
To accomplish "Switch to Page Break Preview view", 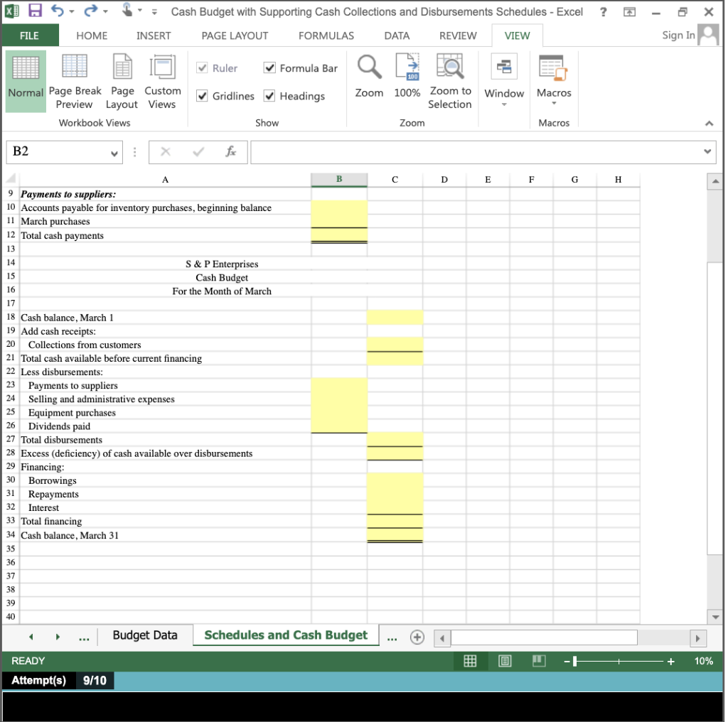I will point(75,80).
